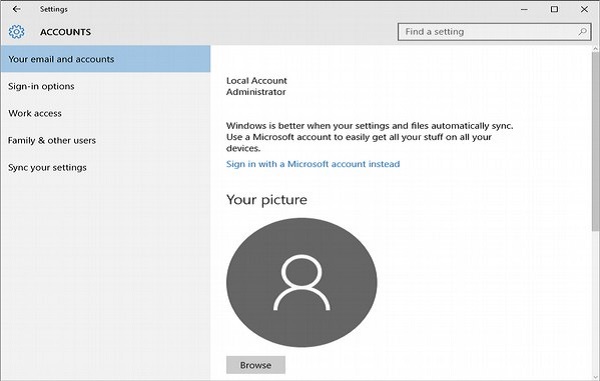Click the account picture avatar

pos(302,283)
